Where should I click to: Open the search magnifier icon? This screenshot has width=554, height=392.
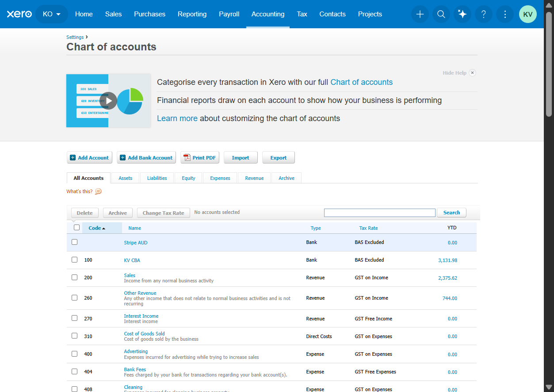pyautogui.click(x=441, y=14)
